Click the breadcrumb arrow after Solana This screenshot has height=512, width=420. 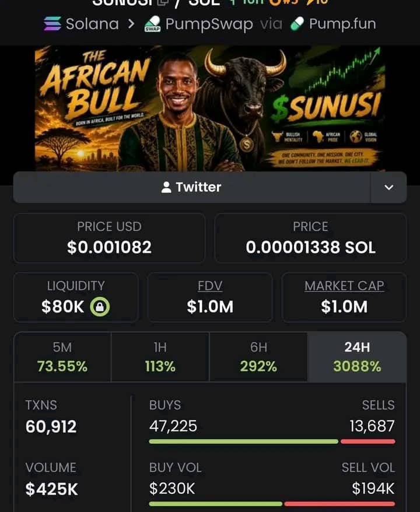131,24
